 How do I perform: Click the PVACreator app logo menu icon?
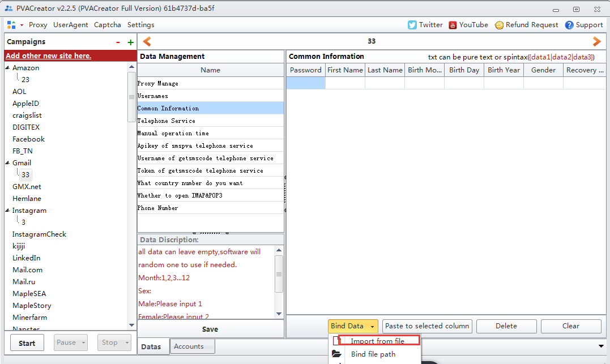[11, 25]
